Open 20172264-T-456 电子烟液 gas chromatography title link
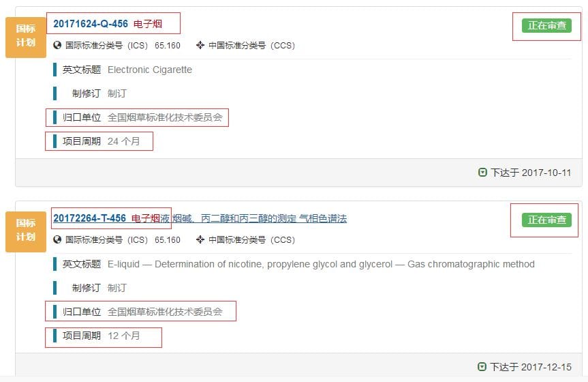Viewport: 588px width, 382px height. point(200,218)
